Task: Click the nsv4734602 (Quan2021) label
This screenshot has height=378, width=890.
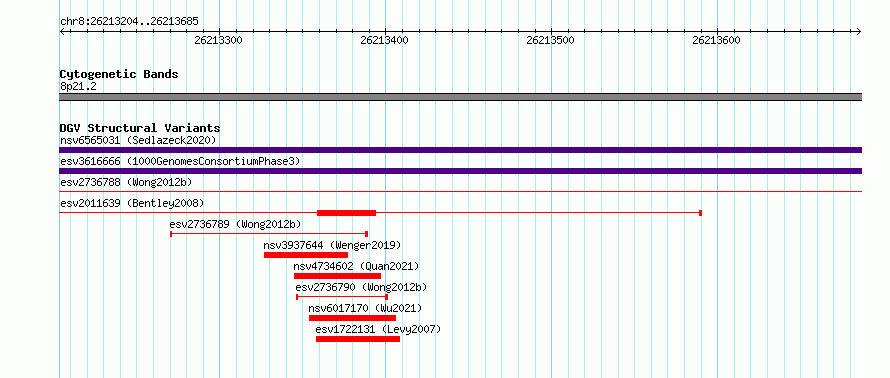Action: pos(356,266)
